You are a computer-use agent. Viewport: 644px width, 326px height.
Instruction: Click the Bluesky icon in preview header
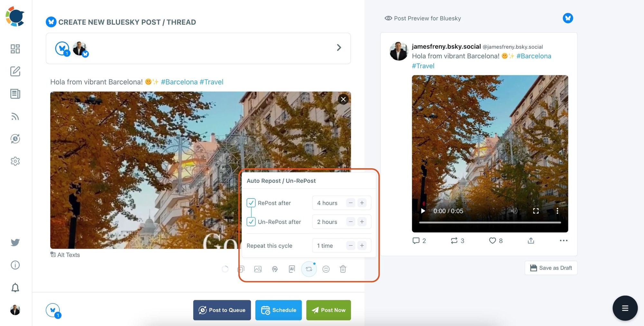tap(568, 18)
